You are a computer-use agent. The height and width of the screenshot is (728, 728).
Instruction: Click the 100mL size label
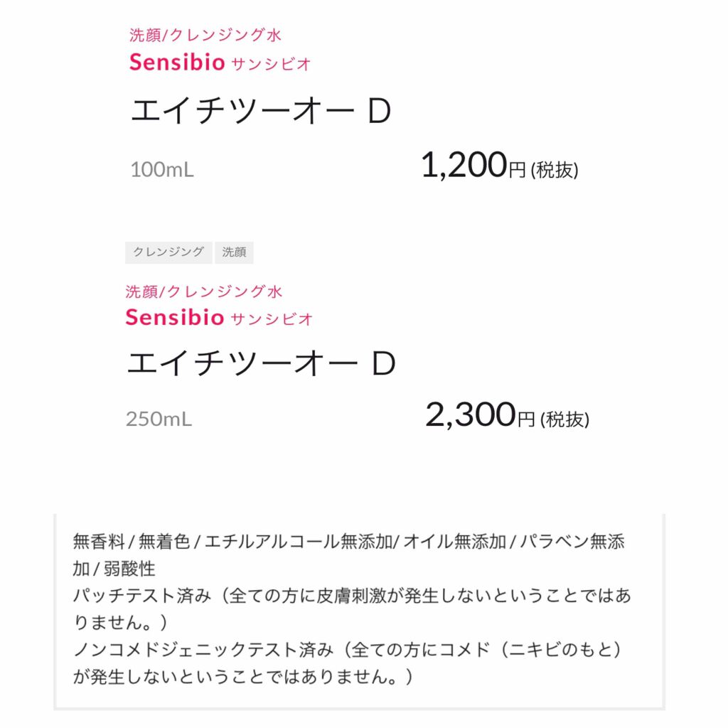[x=162, y=170]
